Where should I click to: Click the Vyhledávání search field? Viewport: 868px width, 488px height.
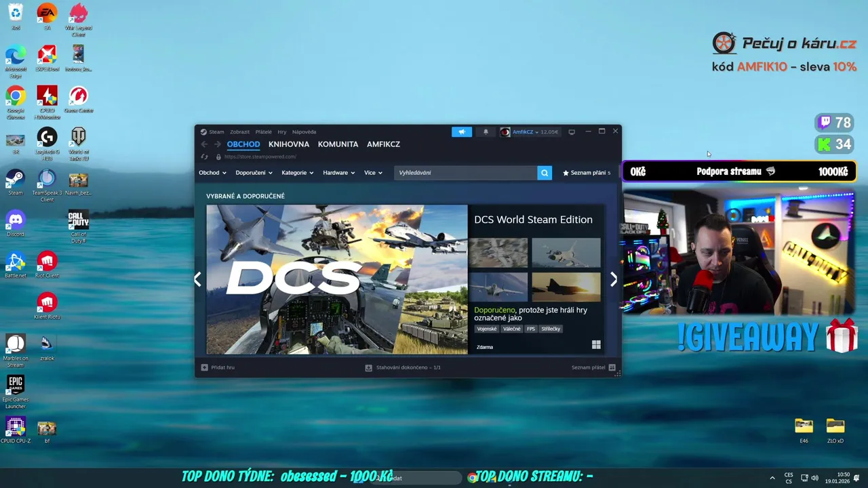465,173
